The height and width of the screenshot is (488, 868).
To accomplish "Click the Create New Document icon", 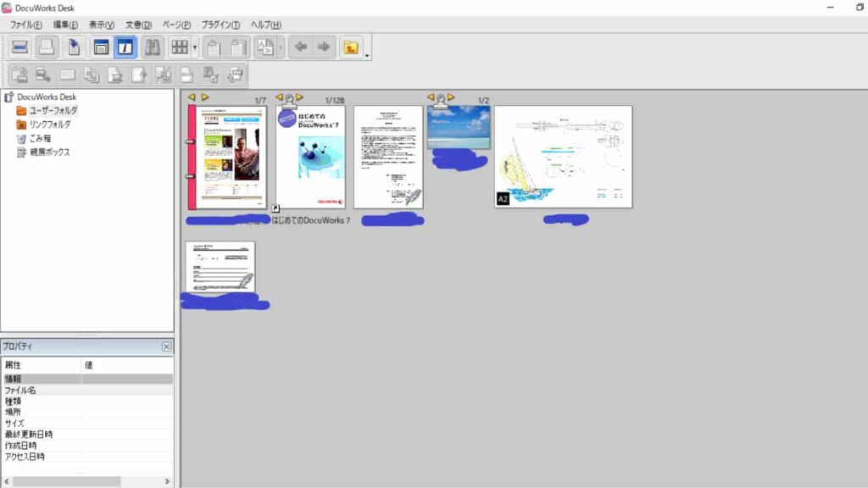I will tap(74, 47).
